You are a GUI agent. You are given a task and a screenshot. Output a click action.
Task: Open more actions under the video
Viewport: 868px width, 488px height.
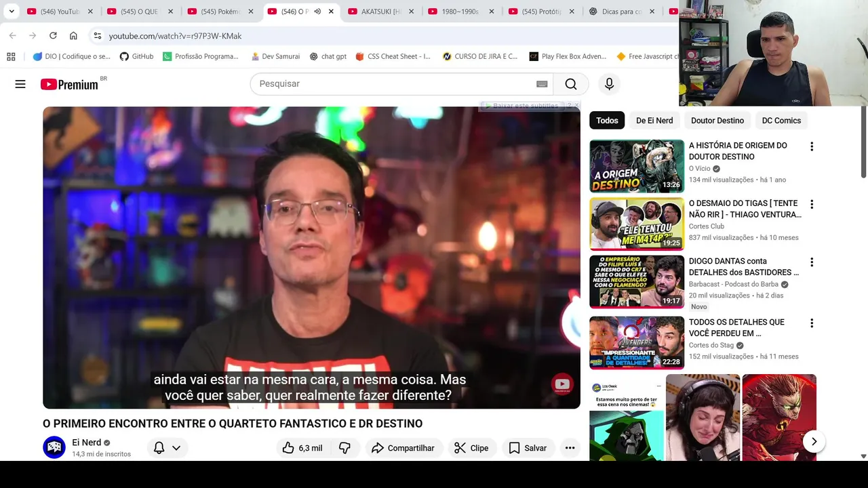tap(570, 448)
